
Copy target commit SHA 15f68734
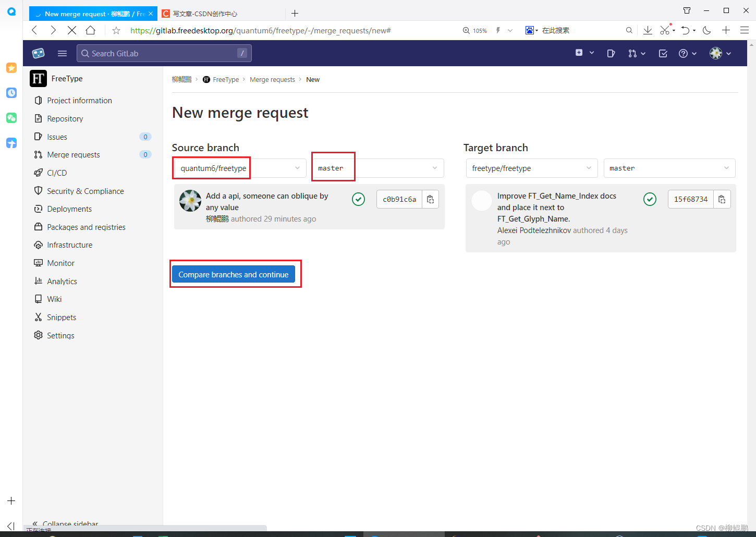tap(722, 199)
